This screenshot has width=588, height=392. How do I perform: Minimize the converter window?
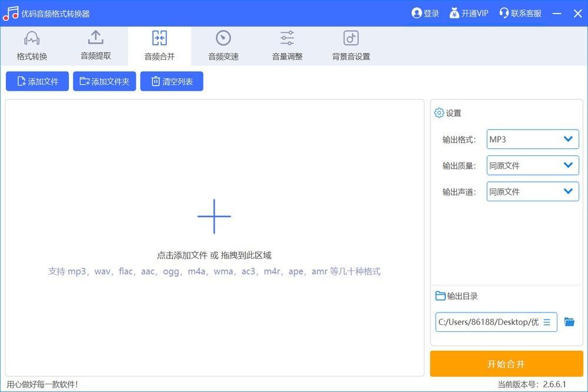(x=557, y=14)
